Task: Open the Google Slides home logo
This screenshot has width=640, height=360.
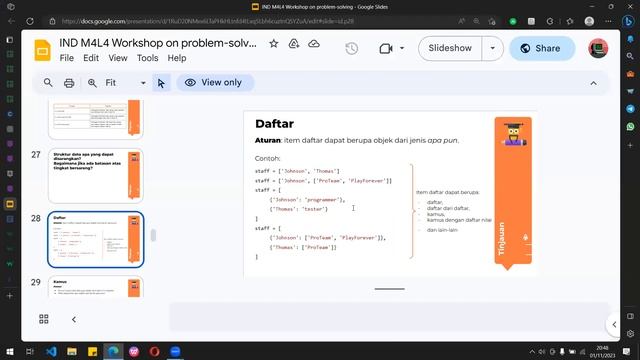Action: [x=42, y=50]
